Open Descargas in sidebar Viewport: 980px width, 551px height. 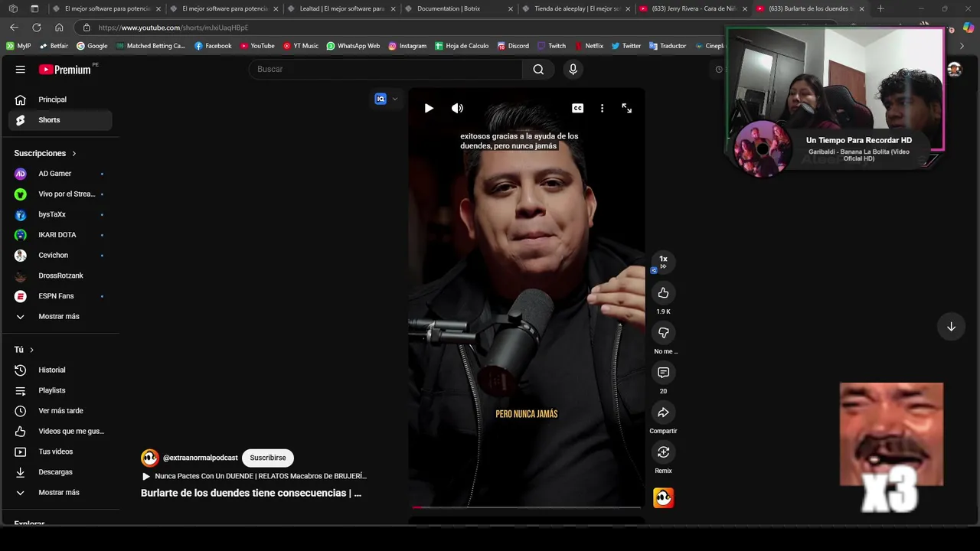click(x=60, y=472)
